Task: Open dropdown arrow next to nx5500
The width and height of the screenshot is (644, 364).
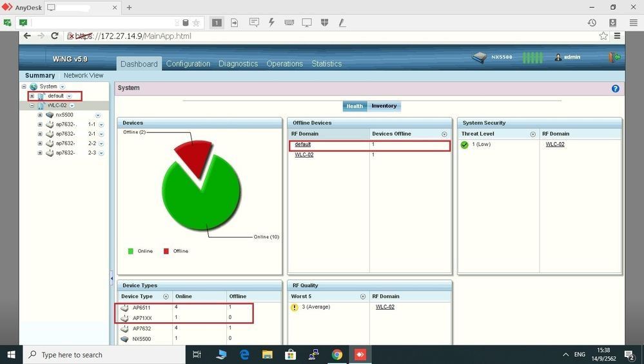Action: click(x=98, y=115)
